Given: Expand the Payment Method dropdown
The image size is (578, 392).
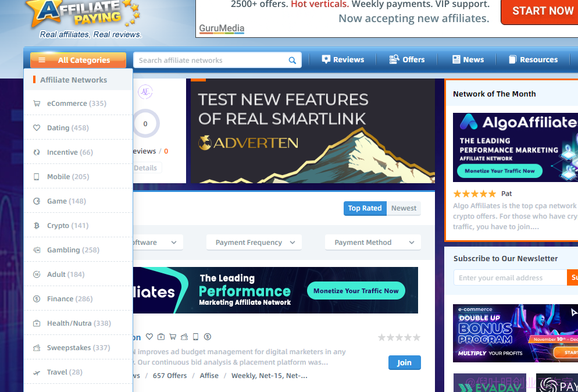Looking at the screenshot, I should [373, 243].
